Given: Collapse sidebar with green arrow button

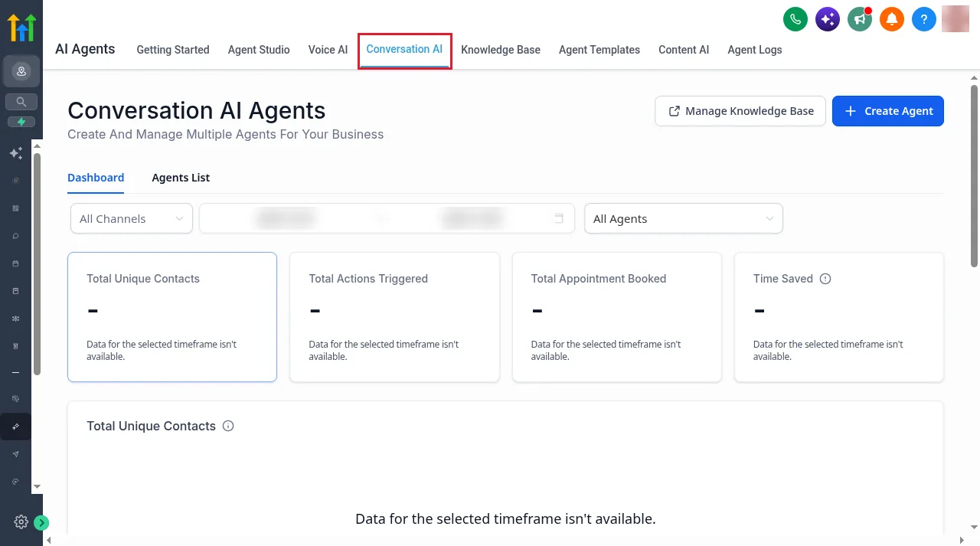Looking at the screenshot, I should click(x=41, y=523).
